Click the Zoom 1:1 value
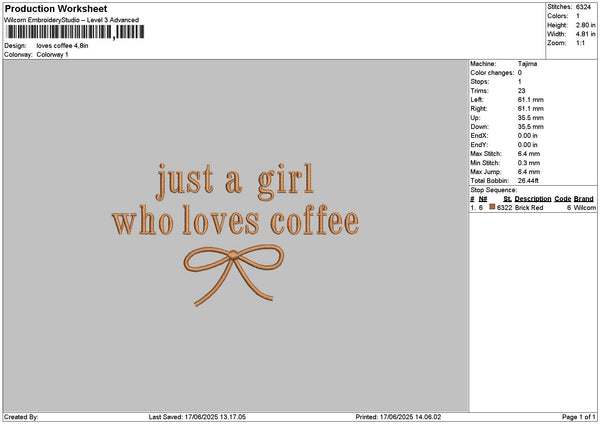Image resolution: width=600 pixels, height=424 pixels. click(x=582, y=43)
